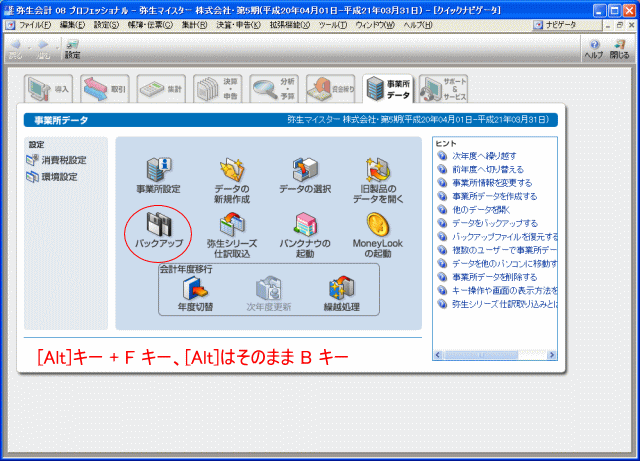
Task: Launch MoneyLookの起動 coin icon
Action: coord(378,235)
